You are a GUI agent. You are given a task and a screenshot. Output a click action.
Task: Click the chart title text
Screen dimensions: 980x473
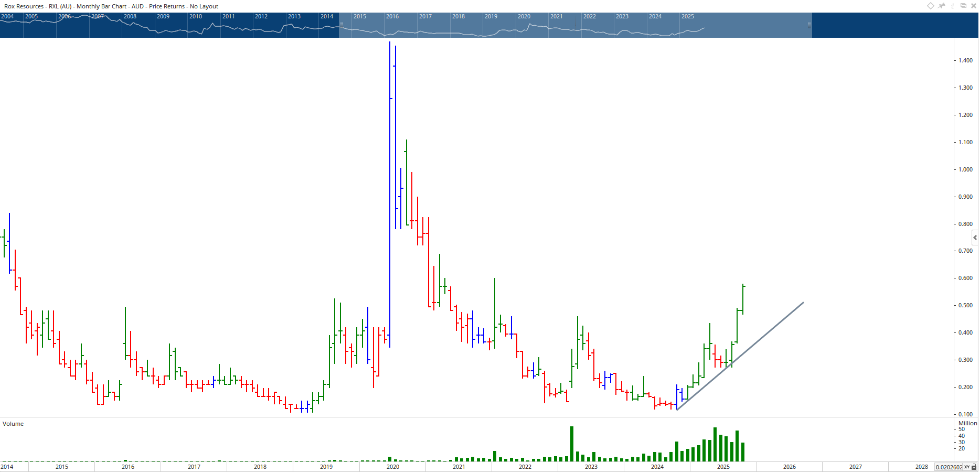111,6
